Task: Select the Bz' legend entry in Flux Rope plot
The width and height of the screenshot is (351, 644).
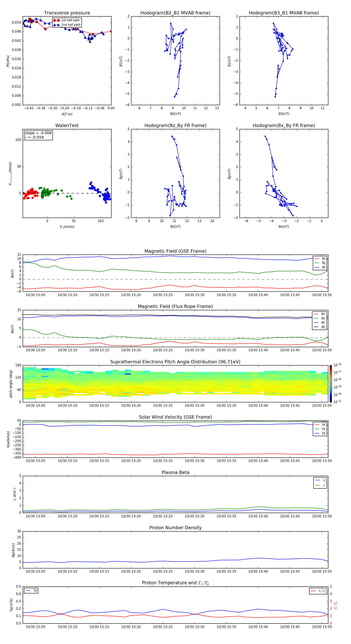Action: [x=320, y=323]
